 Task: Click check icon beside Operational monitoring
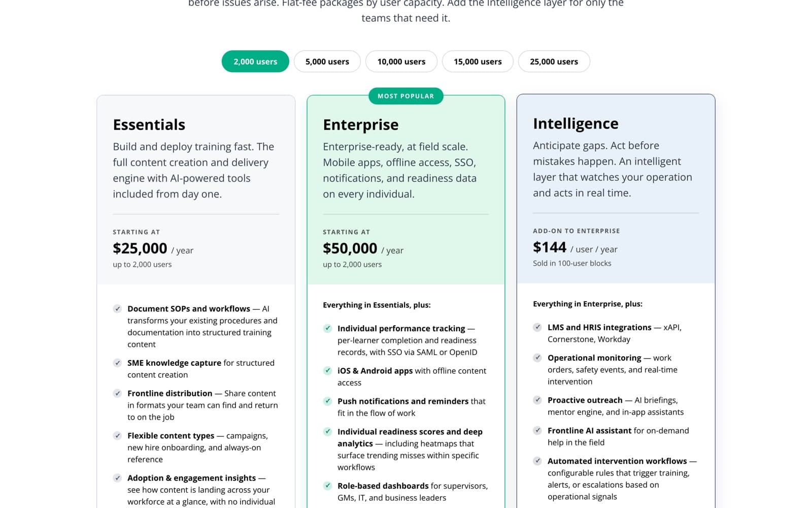coord(537,358)
